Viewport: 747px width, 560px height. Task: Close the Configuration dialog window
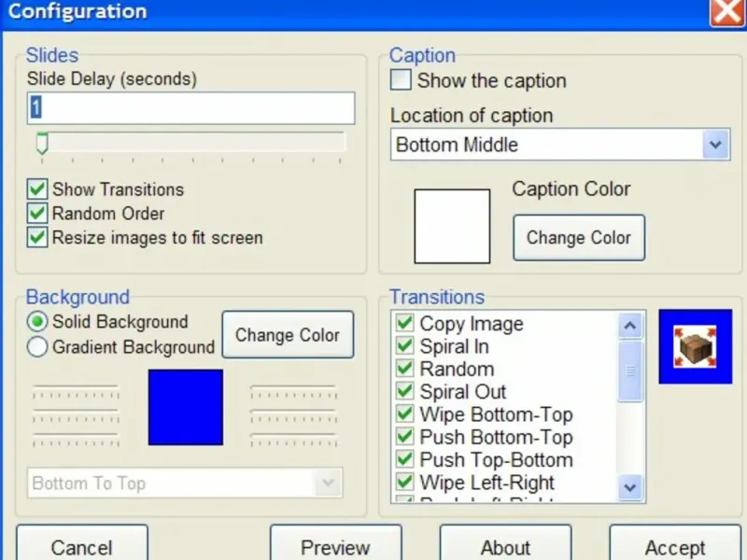pos(726,11)
